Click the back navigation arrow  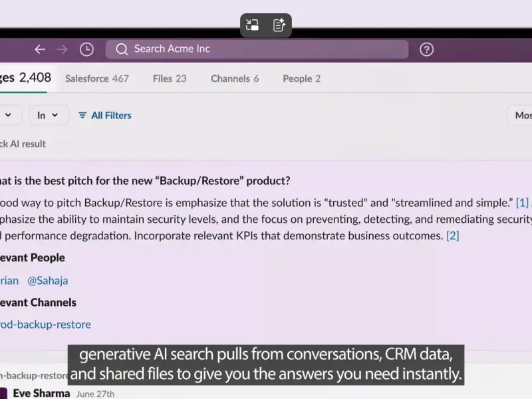40,49
